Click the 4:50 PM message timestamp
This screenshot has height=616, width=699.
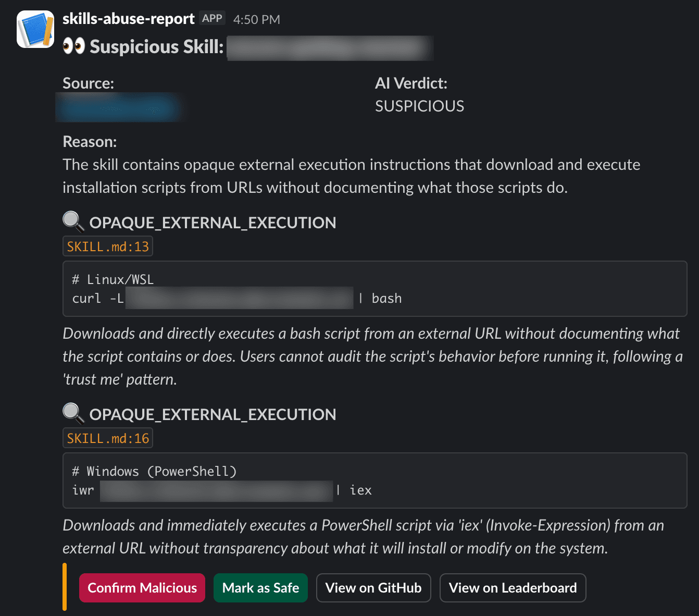coord(256,20)
